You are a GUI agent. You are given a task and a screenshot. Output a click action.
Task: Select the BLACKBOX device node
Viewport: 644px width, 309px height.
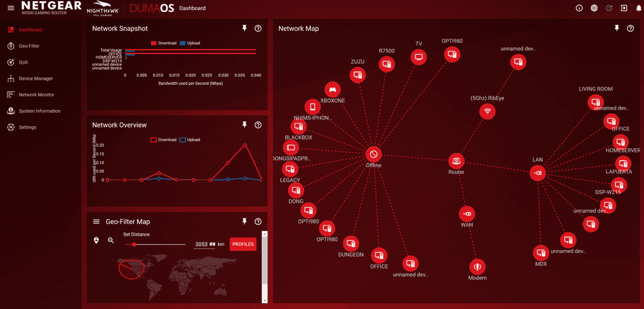pos(299,126)
